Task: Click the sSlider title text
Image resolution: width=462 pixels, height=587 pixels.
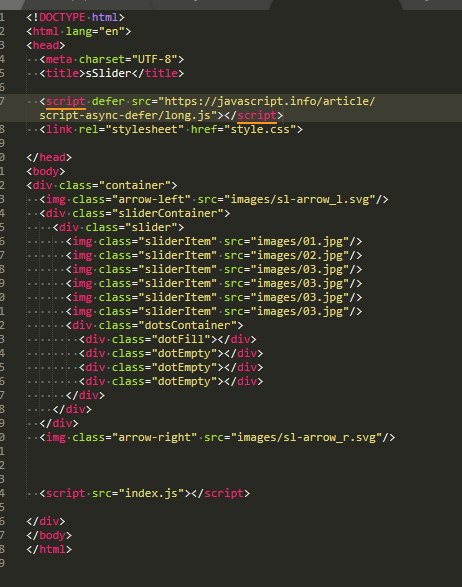Action: pyautogui.click(x=109, y=73)
